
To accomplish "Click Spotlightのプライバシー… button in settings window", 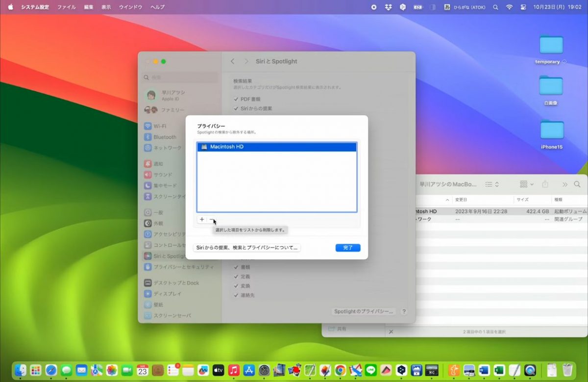I will click(364, 311).
